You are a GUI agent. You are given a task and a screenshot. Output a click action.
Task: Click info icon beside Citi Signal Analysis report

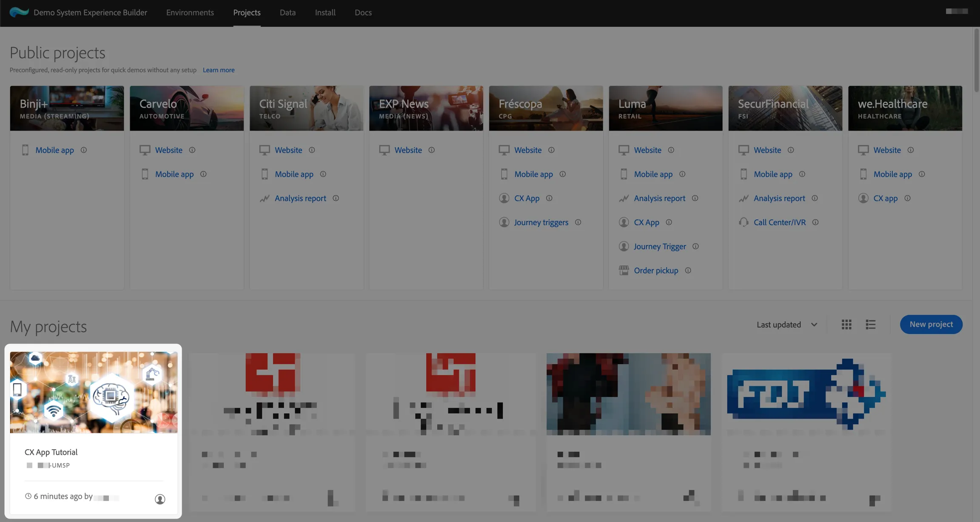coord(336,198)
